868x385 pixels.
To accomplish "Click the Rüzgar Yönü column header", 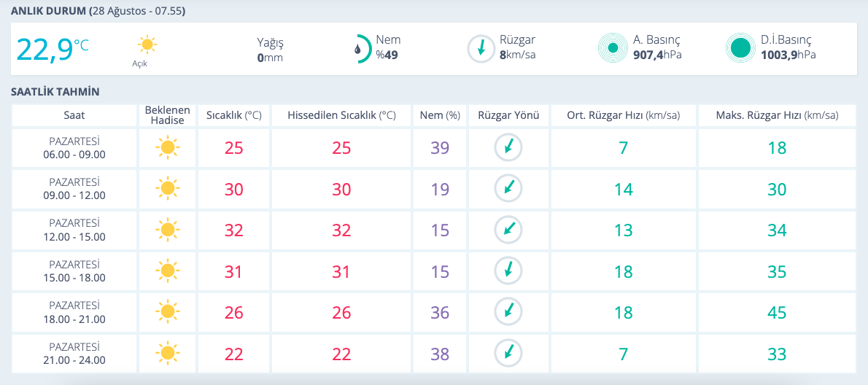I will (x=508, y=115).
